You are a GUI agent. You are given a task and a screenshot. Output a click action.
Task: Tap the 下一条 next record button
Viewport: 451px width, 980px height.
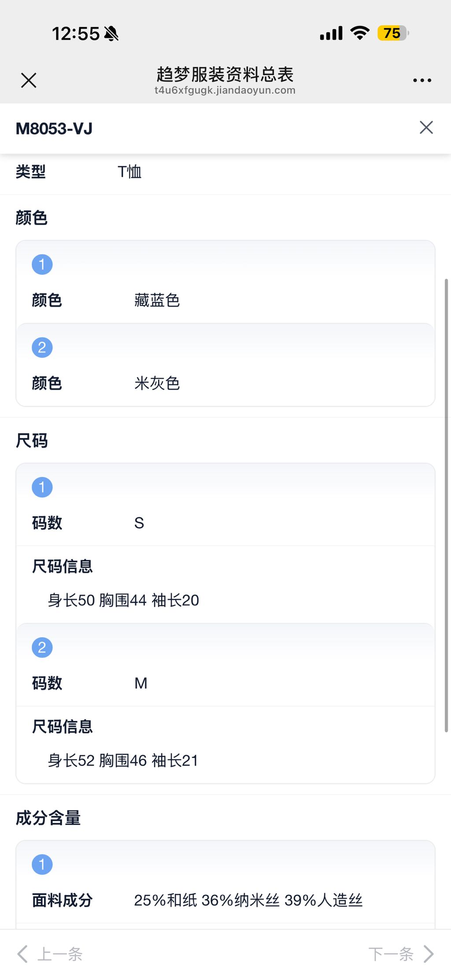(391, 954)
